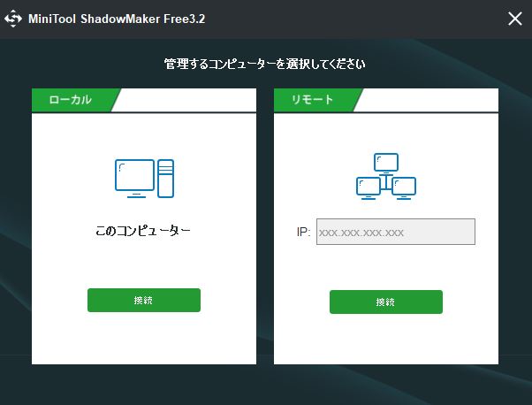Image resolution: width=532 pixels, height=405 pixels.
Task: Click the 管理するコンピューターを選択してください heading
Action: pos(265,64)
